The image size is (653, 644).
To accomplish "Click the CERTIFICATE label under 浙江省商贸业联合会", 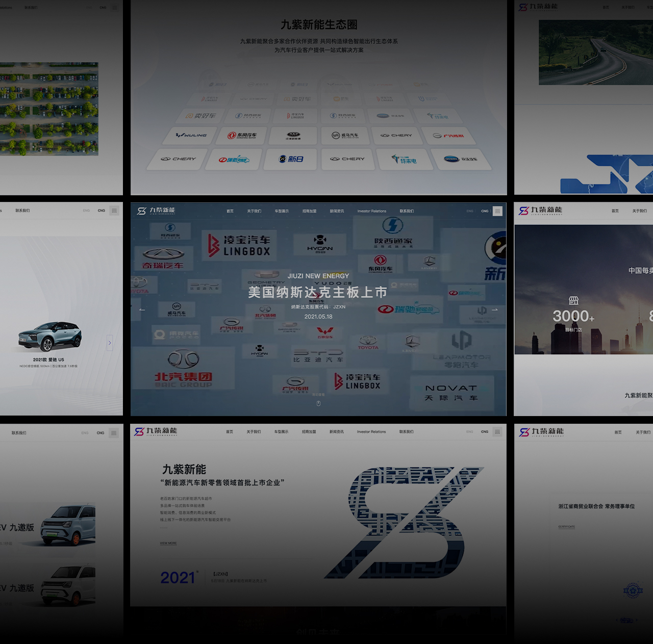I will pyautogui.click(x=566, y=527).
